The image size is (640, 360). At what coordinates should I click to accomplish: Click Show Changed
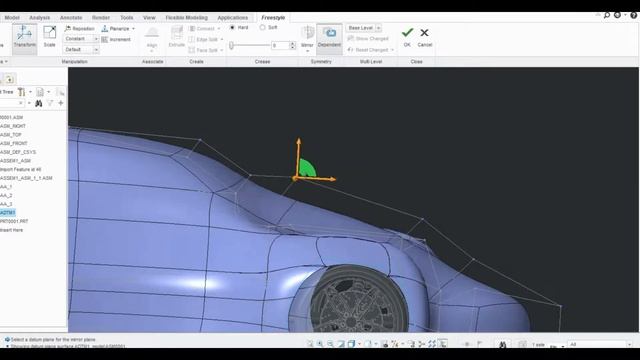point(368,39)
